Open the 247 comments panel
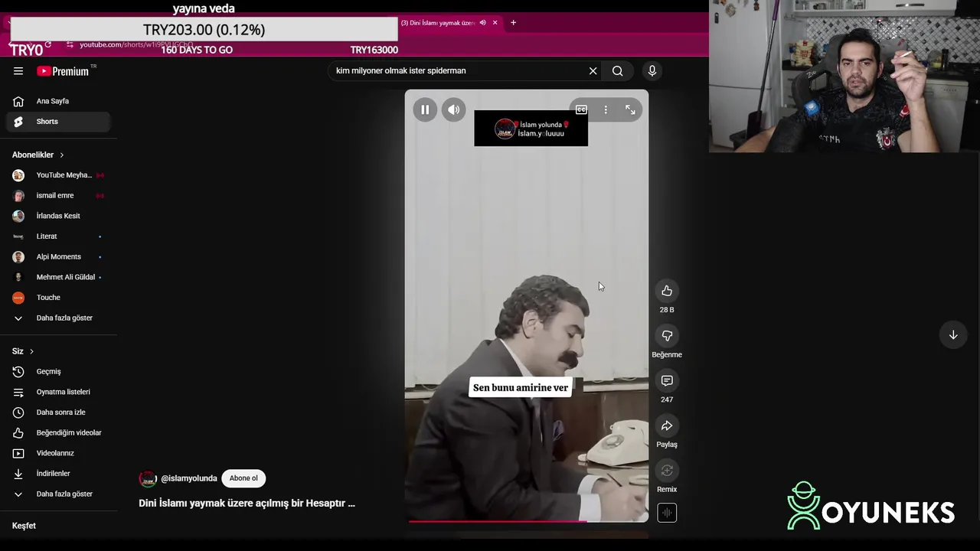 (667, 381)
